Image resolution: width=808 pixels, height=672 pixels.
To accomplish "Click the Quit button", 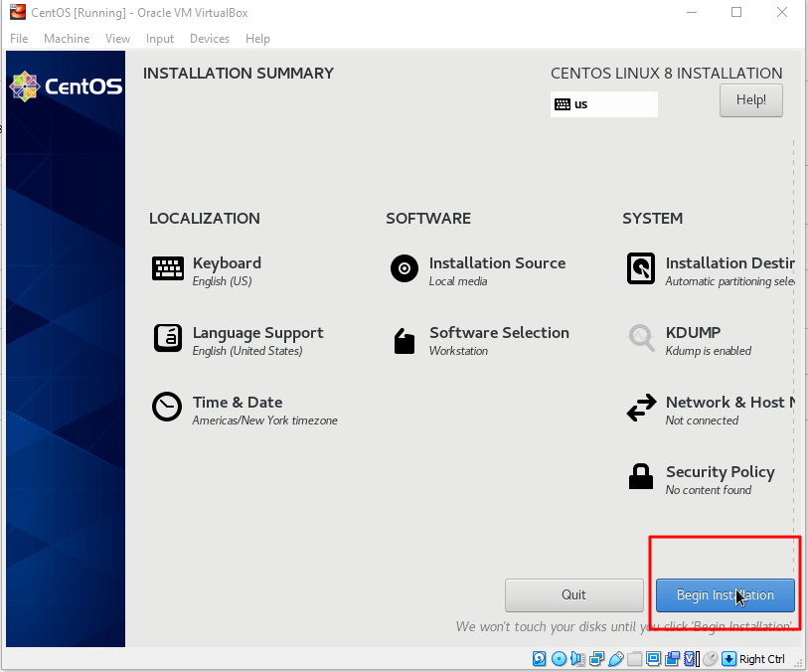I will point(574,595).
